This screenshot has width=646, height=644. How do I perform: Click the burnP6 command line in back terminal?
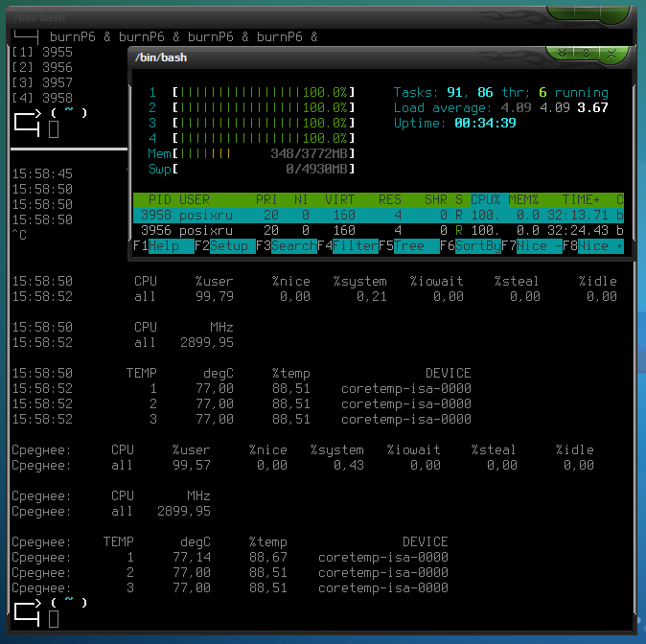pos(184,37)
